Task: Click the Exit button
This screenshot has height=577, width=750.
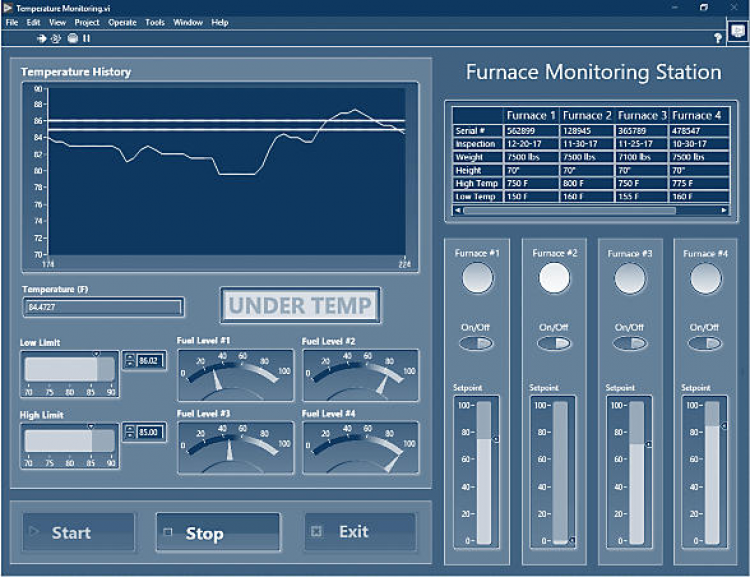Action: pos(360,532)
